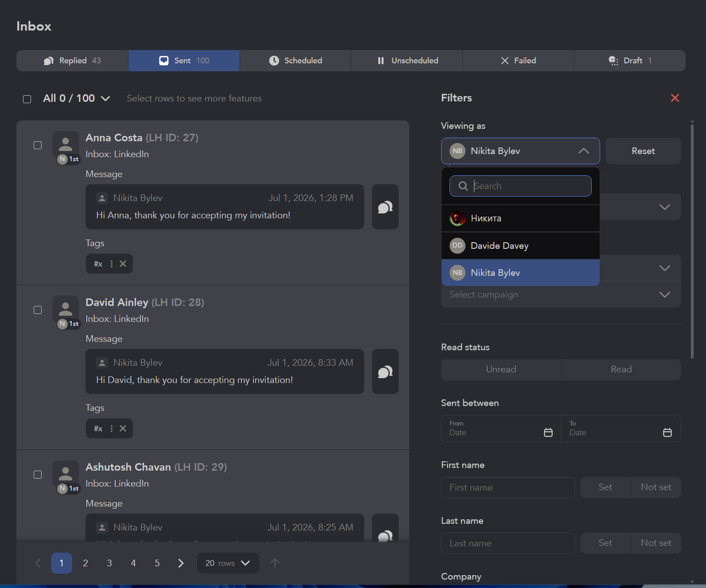Go to page 3 of results

[109, 563]
